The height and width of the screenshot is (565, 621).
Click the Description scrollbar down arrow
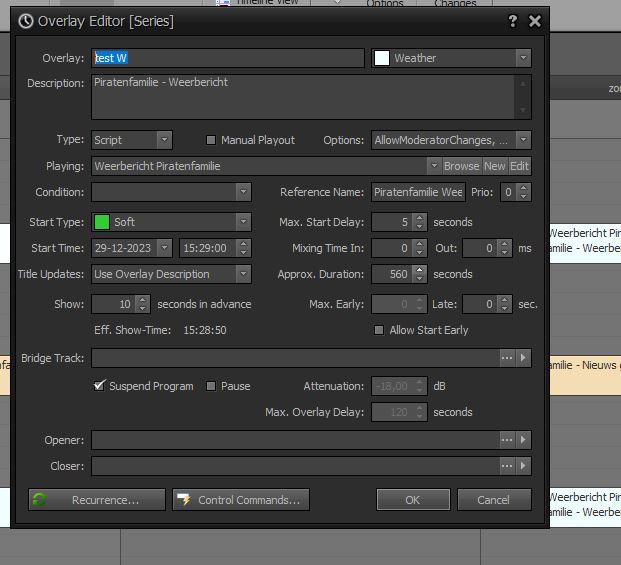tap(523, 110)
